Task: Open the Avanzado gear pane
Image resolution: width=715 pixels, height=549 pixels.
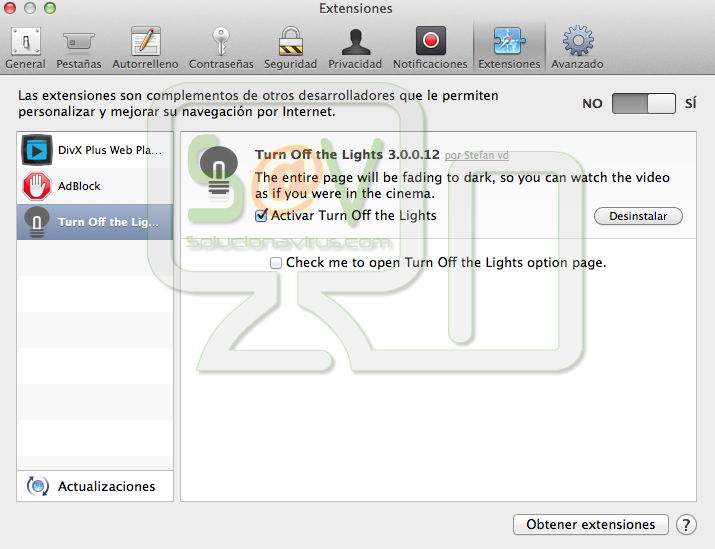Action: pyautogui.click(x=577, y=48)
